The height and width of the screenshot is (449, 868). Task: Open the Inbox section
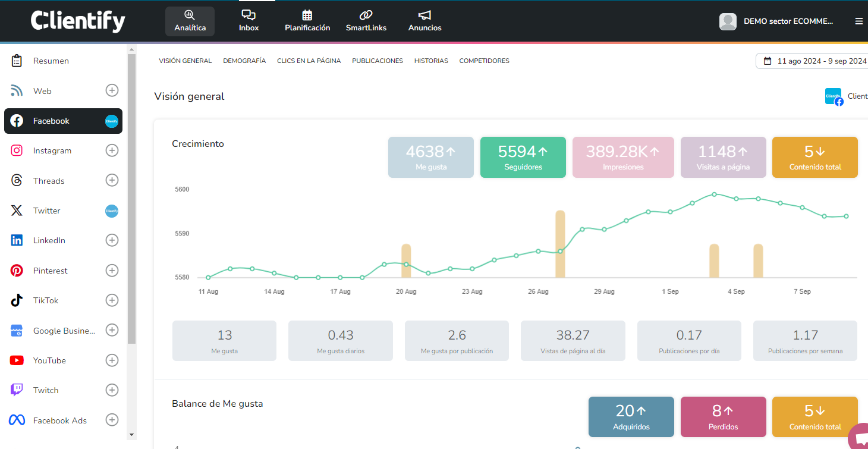249,21
